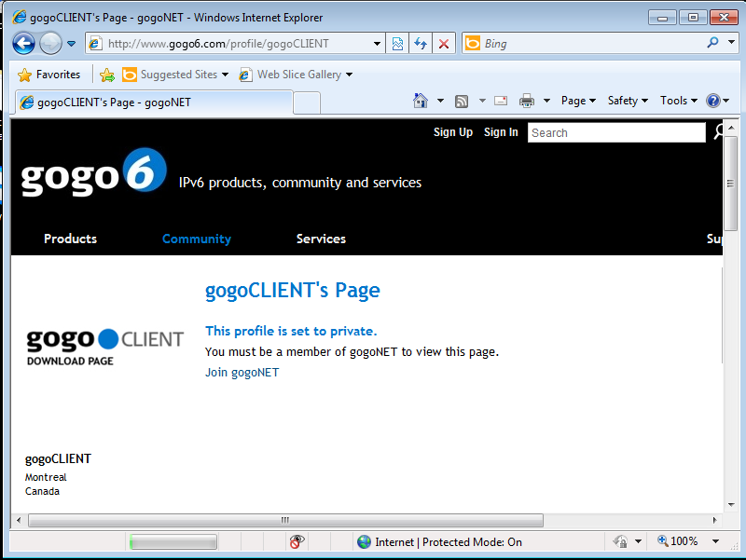Viewport: 746px width, 560px height.
Task: Click the Bing search magnifier icon
Action: click(712, 43)
